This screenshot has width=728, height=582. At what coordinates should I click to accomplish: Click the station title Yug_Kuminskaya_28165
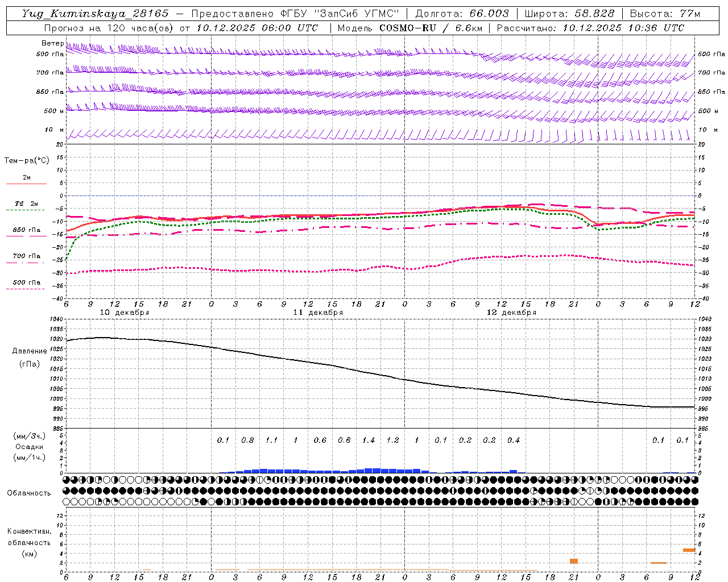[95, 14]
